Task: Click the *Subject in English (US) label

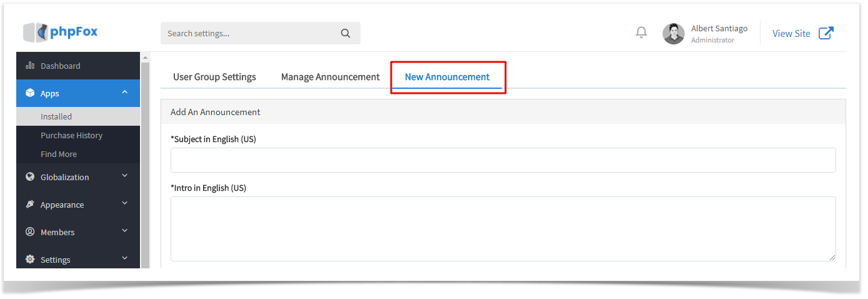Action: coord(214,139)
